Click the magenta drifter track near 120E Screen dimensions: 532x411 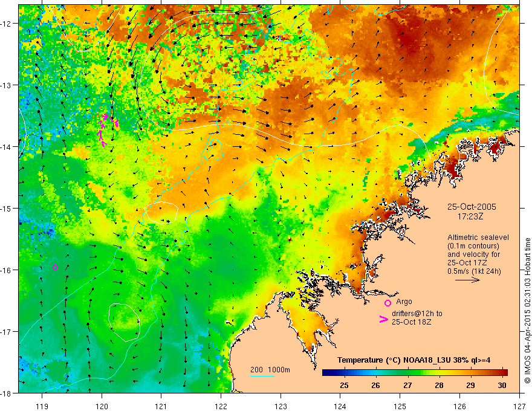tap(107, 129)
